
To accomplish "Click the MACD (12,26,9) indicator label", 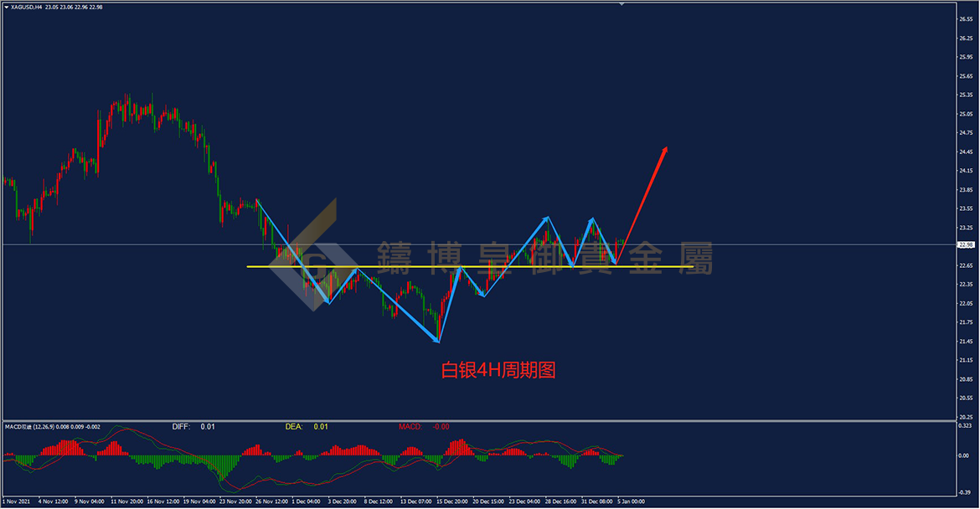I will pos(53,427).
